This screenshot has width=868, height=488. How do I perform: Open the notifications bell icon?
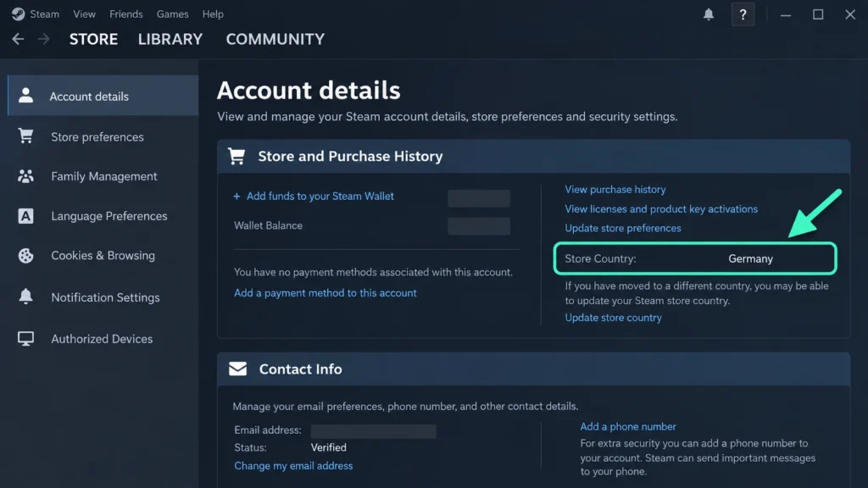click(x=709, y=14)
